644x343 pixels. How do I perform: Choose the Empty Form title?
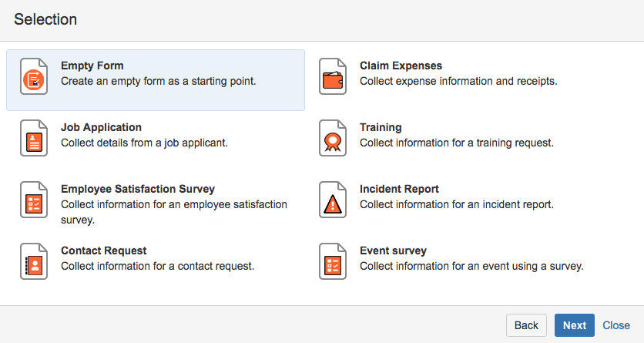(92, 66)
